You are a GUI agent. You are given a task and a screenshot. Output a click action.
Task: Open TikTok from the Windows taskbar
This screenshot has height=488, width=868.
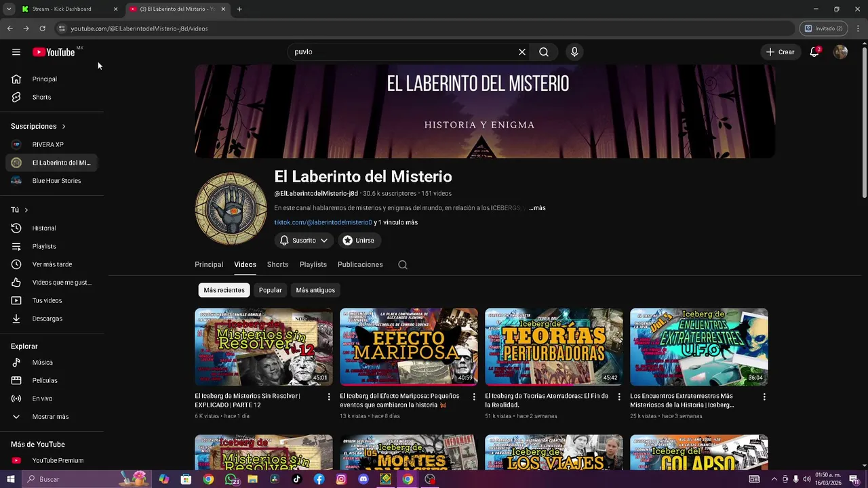click(x=296, y=479)
